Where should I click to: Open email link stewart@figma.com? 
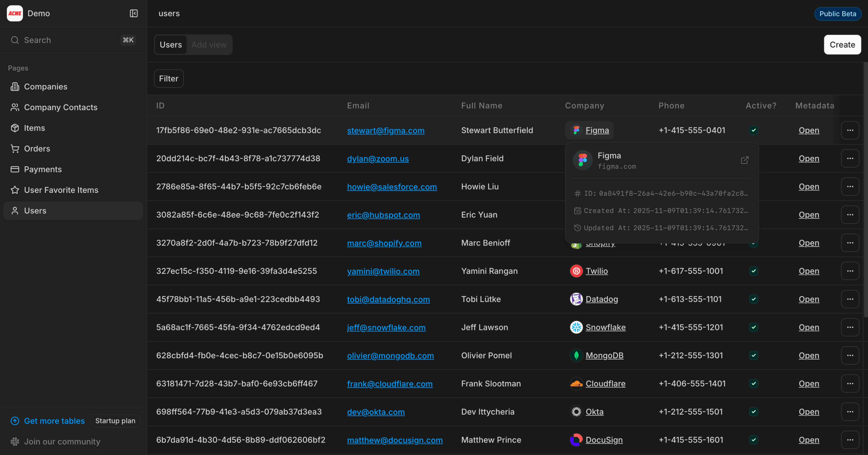tap(385, 131)
